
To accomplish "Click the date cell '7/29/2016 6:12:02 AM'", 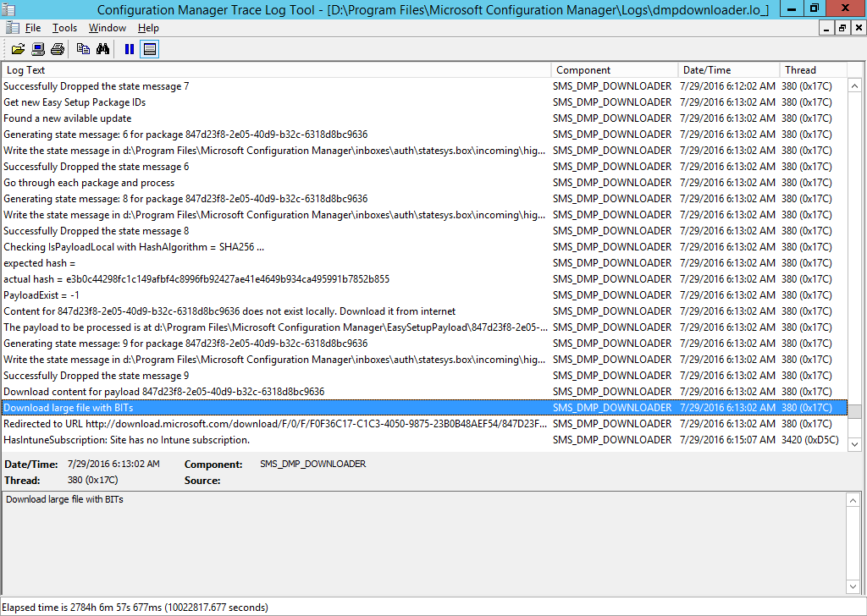I will [x=727, y=86].
